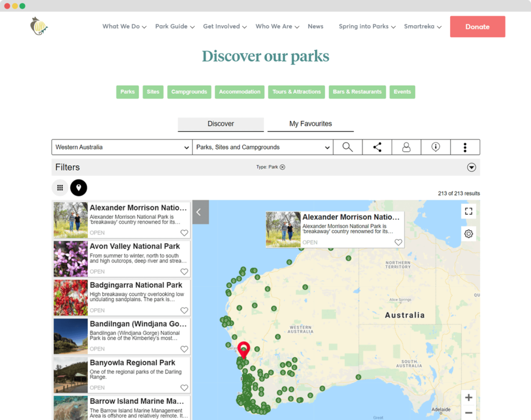Click the info bubble icon

[x=436, y=147]
